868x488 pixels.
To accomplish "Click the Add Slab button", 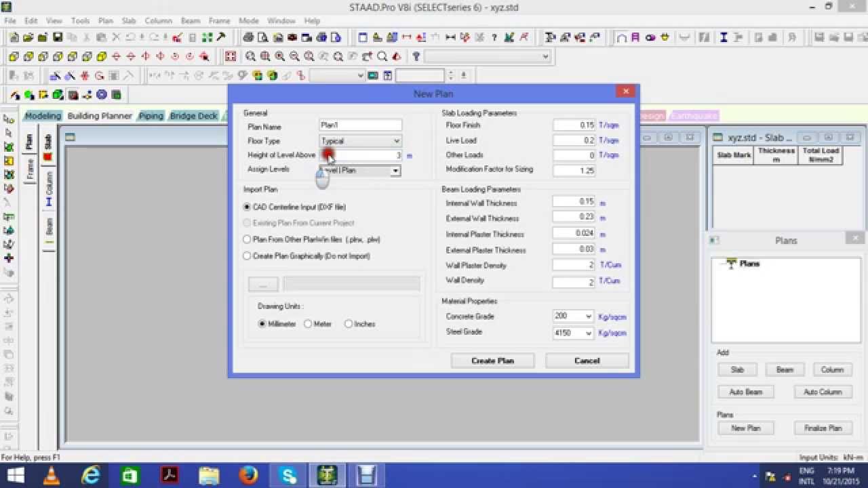I will click(737, 370).
